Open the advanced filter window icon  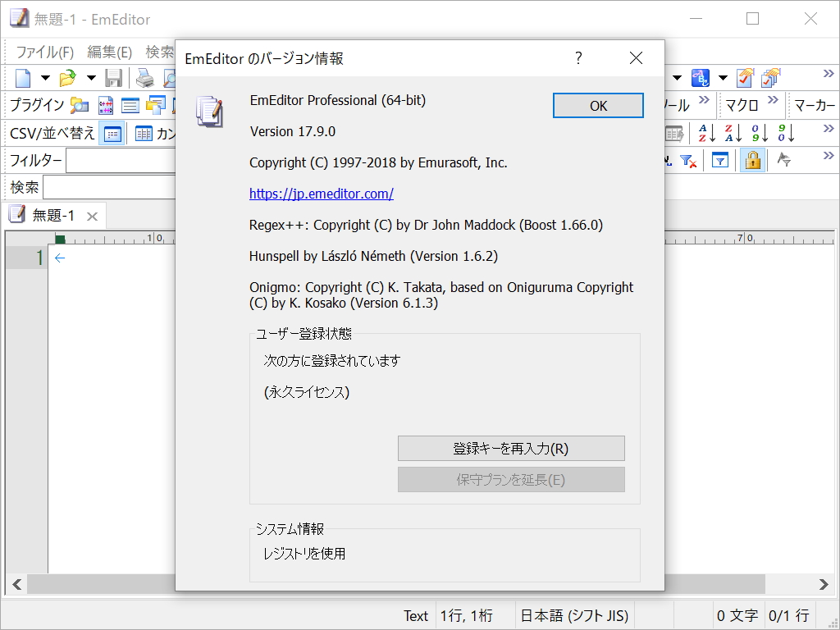pyautogui.click(x=720, y=161)
